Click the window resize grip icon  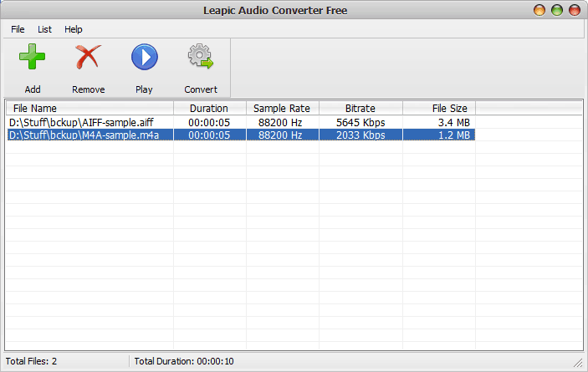pos(578,362)
